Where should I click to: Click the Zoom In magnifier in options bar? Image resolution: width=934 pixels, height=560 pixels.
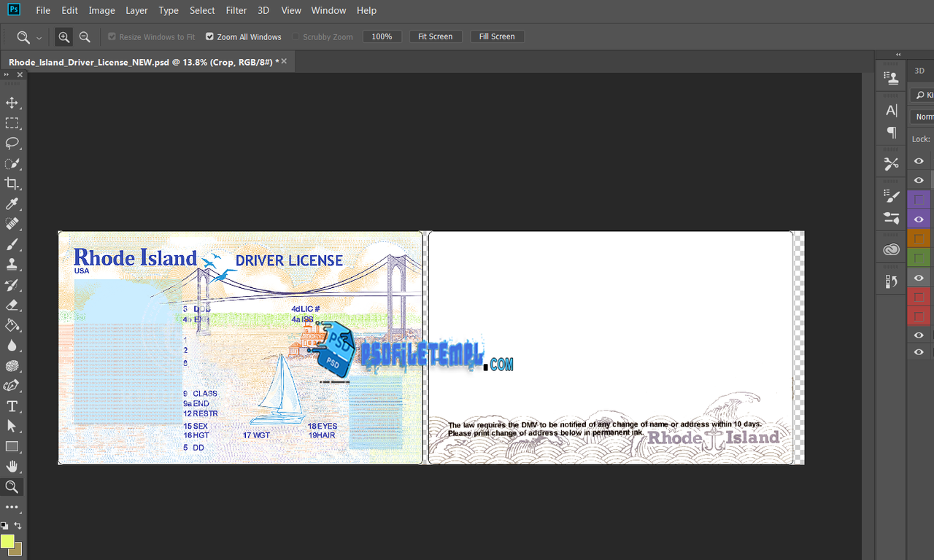click(64, 36)
